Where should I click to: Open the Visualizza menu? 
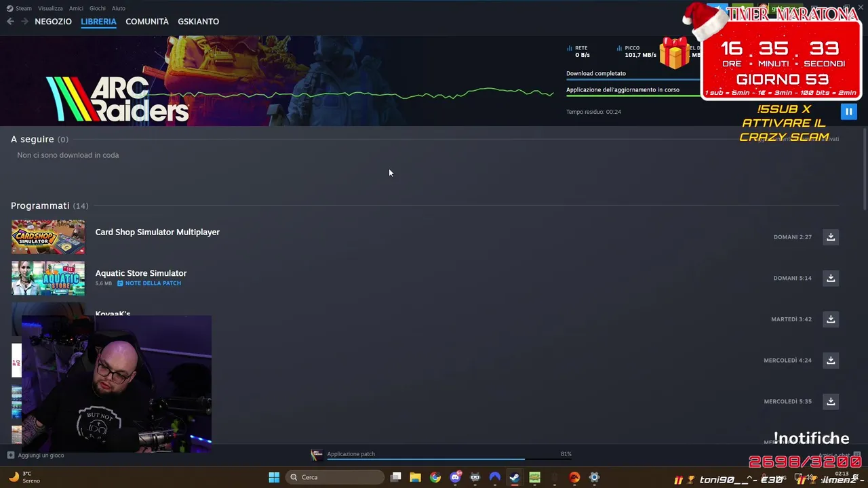[x=50, y=8]
